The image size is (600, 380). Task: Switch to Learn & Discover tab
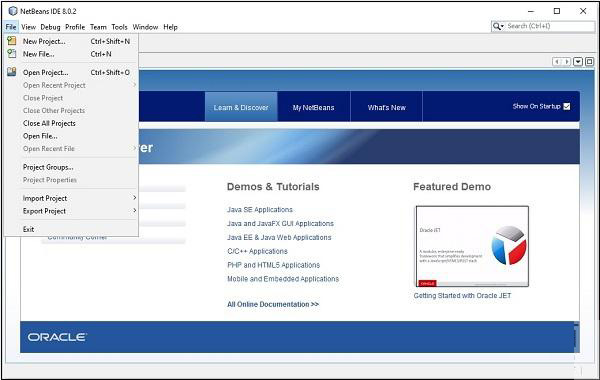click(x=241, y=107)
